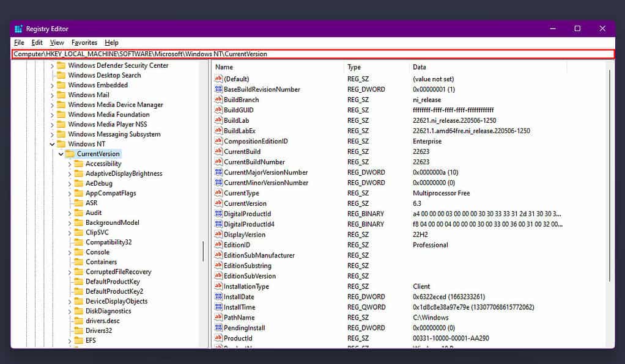Viewport: 625px width, 364px height.
Task: Select the CurrentBuildNumber value
Action: click(254, 162)
